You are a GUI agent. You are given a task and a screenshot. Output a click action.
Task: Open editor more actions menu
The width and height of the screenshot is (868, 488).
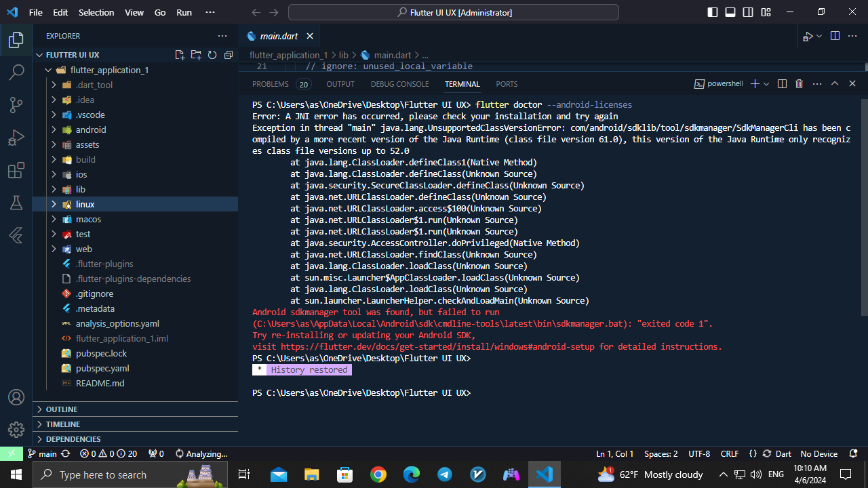pyautogui.click(x=852, y=36)
